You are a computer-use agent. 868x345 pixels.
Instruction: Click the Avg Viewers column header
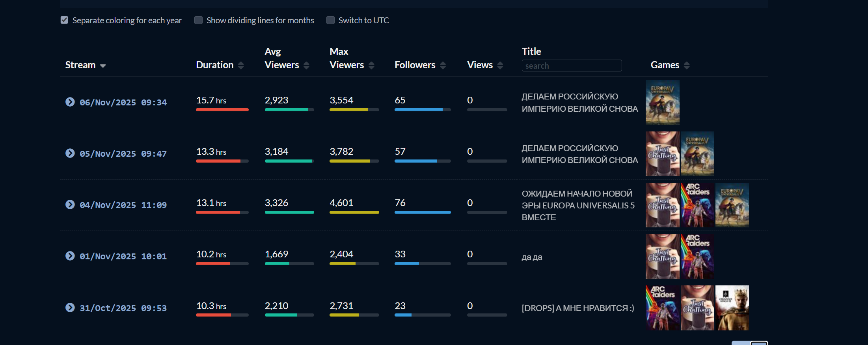click(282, 58)
